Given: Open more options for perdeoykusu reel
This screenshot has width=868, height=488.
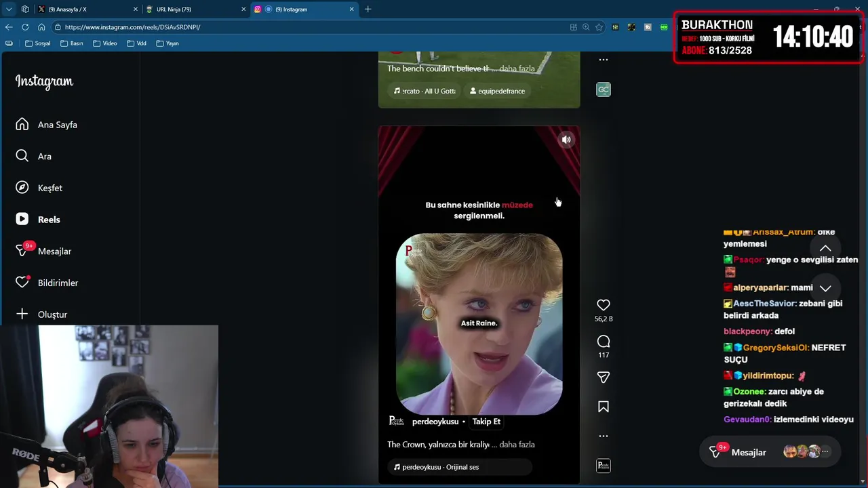Looking at the screenshot, I should [604, 436].
